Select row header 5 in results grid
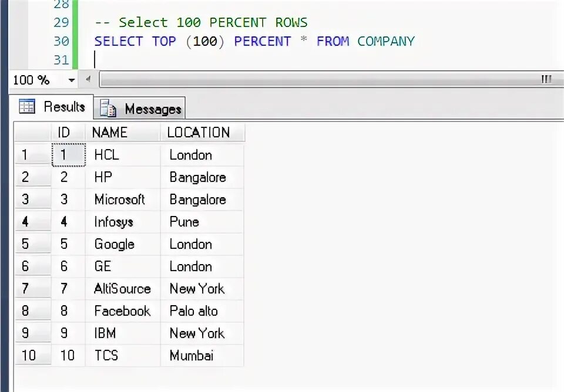This screenshot has height=392, width=564. click(33, 244)
